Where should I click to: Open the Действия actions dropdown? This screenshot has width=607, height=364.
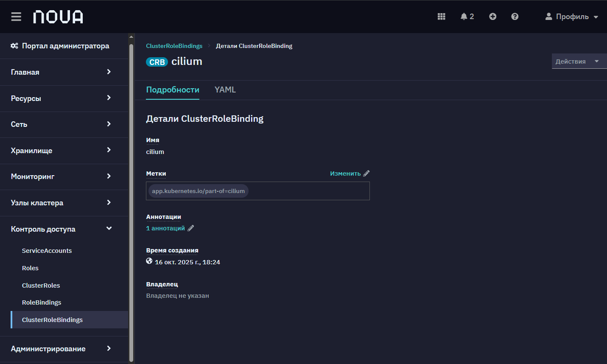pos(579,61)
